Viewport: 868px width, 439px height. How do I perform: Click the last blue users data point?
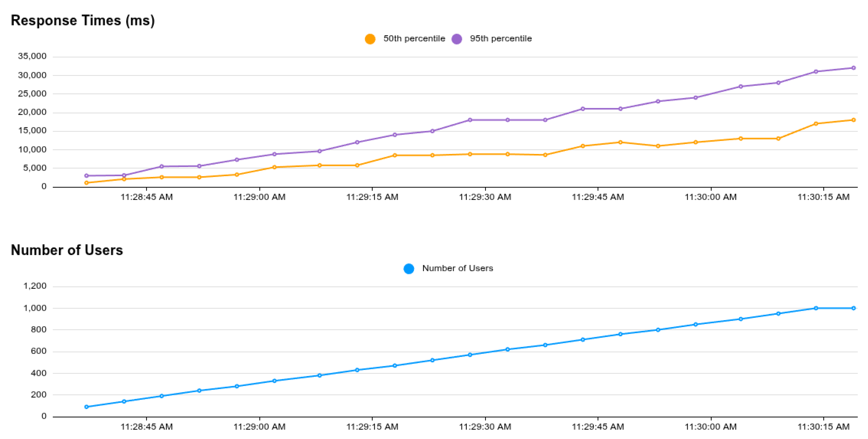854,308
